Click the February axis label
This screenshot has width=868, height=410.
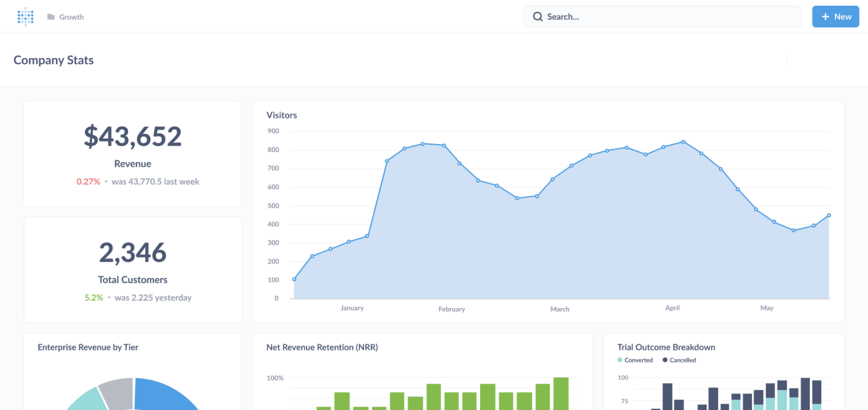tap(452, 309)
